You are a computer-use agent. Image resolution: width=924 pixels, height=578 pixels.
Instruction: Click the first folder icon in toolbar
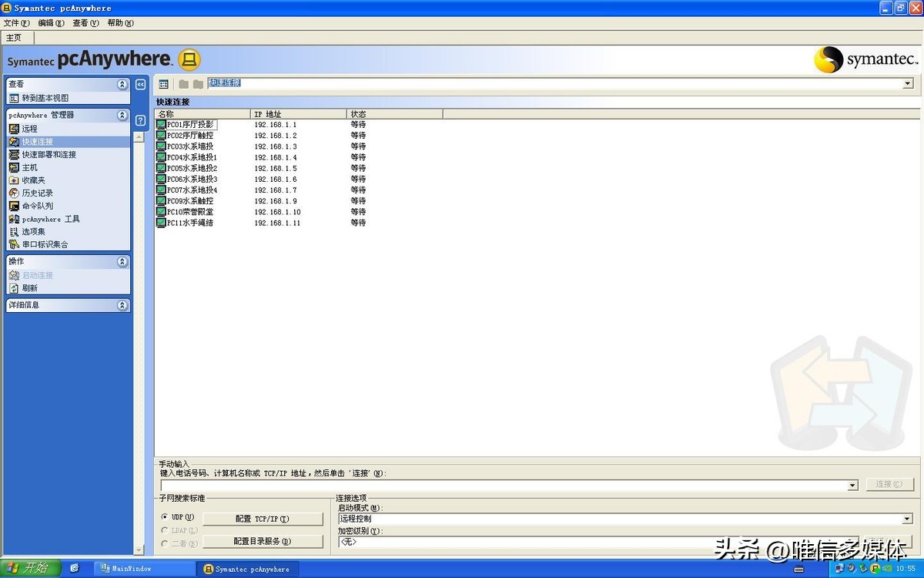coord(183,84)
